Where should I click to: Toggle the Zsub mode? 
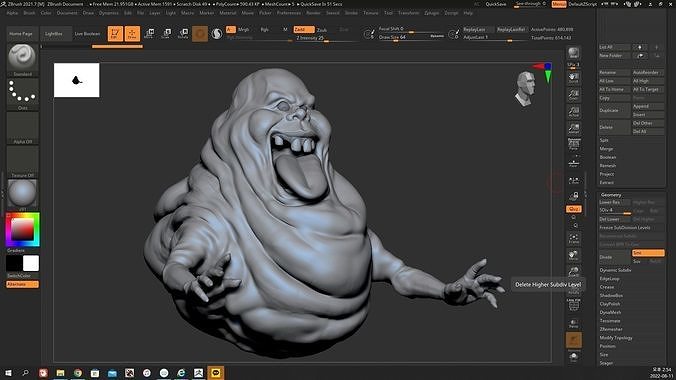[x=322, y=30]
